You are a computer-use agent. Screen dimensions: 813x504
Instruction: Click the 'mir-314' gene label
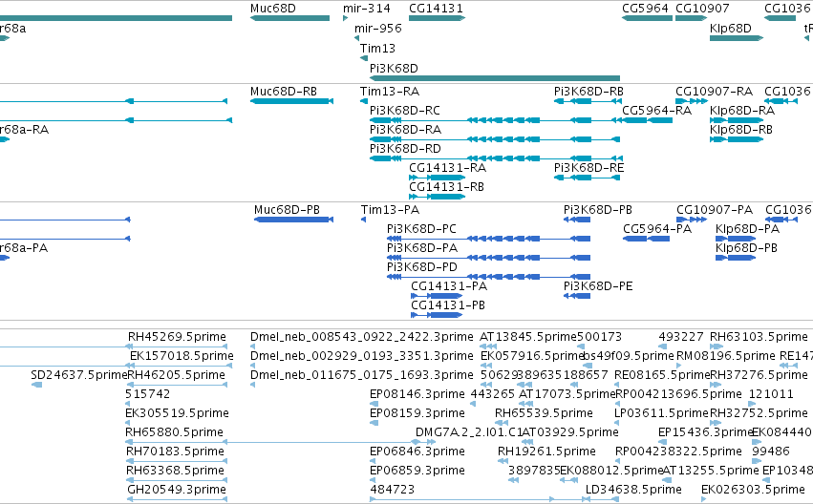pyautogui.click(x=367, y=9)
